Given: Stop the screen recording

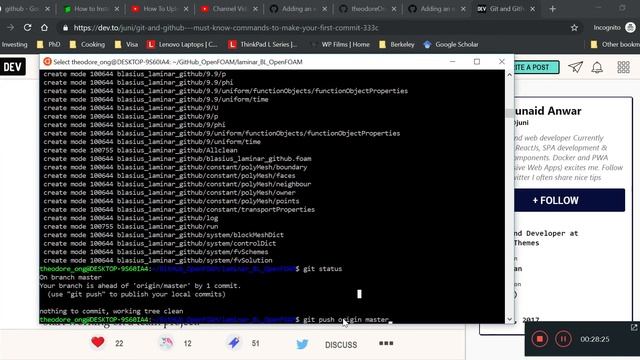Looking at the screenshot, I should (540, 339).
